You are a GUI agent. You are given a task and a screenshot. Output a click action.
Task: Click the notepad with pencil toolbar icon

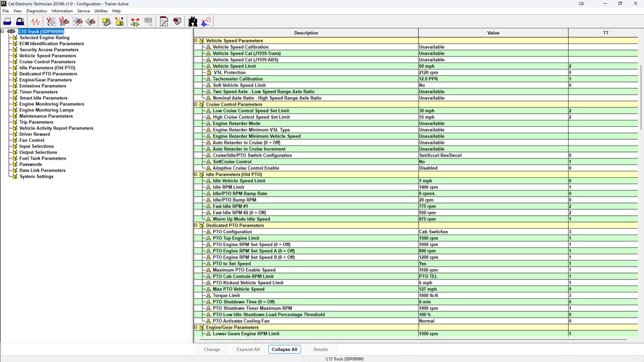point(164,21)
